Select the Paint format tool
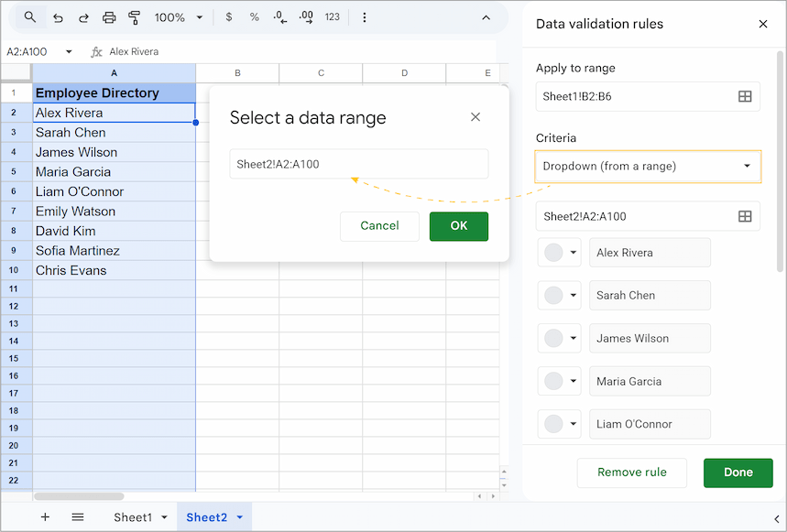The width and height of the screenshot is (787, 532). [x=134, y=16]
